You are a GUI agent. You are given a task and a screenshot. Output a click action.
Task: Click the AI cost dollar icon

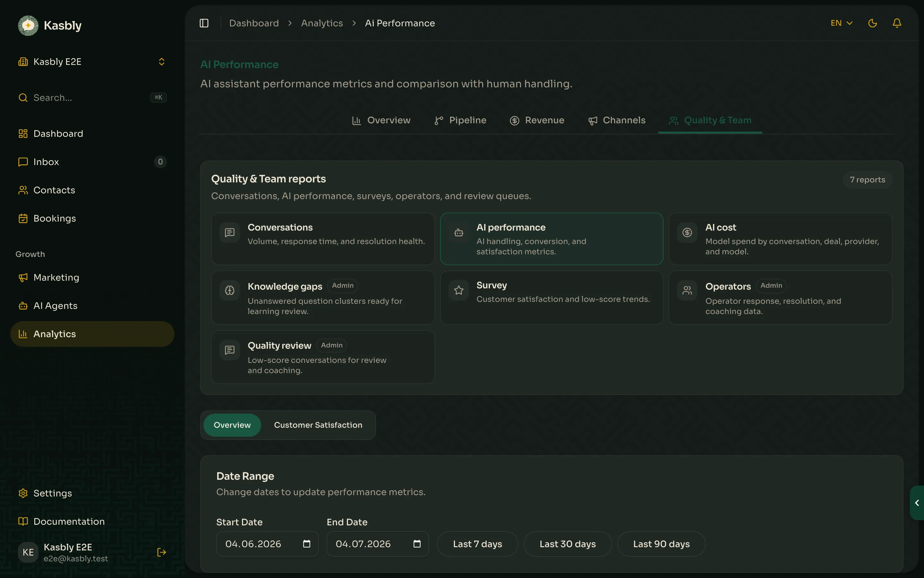click(x=687, y=232)
